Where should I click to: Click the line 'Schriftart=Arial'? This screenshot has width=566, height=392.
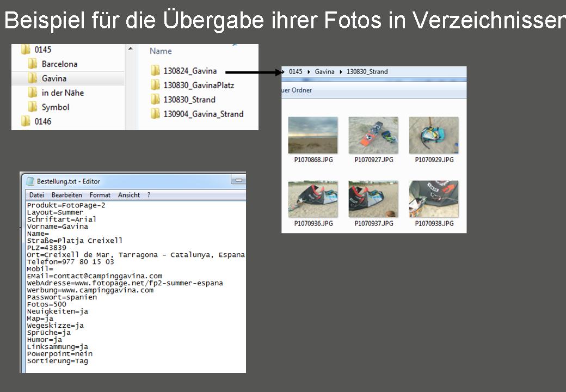pyautogui.click(x=61, y=219)
